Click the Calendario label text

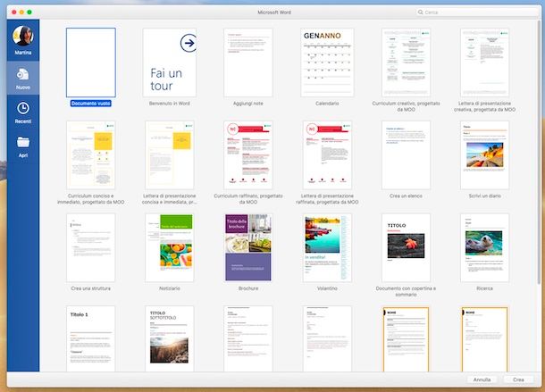327,104
